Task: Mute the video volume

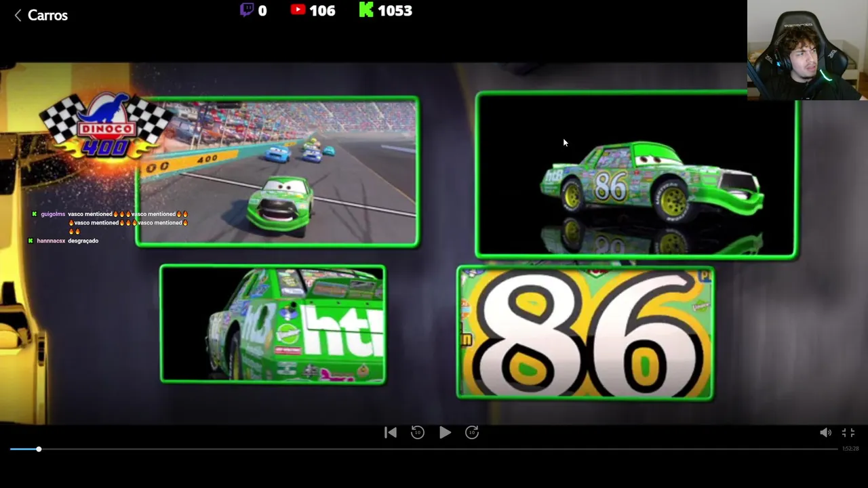Action: pyautogui.click(x=825, y=432)
